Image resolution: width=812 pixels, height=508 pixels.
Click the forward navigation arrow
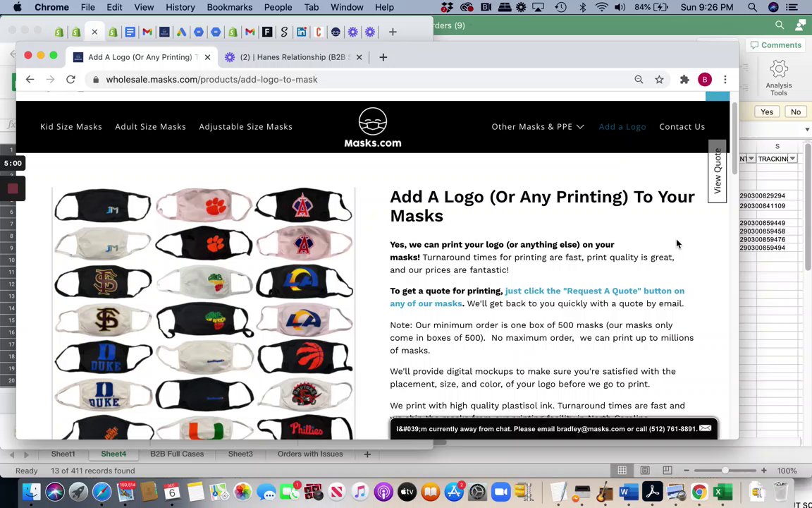click(50, 79)
